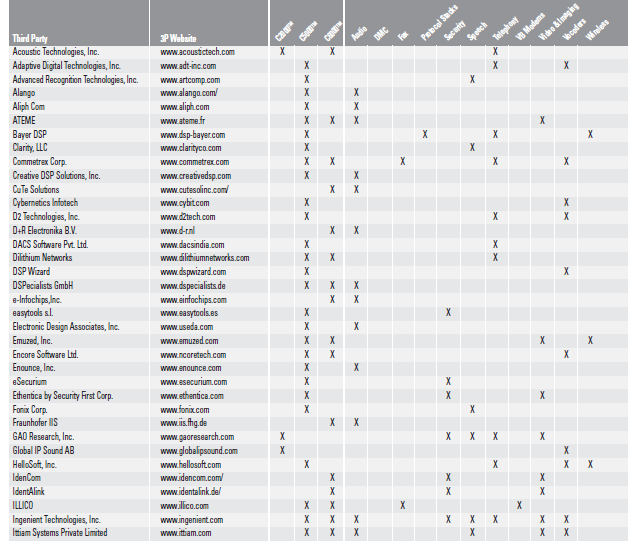Image resolution: width=637 pixels, height=541 pixels.
Task: Click DACS Software Pvt. Ltd.
Action: [x=50, y=244]
